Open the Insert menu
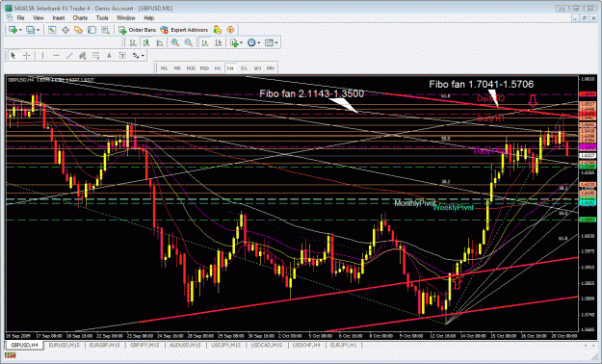 [x=59, y=18]
